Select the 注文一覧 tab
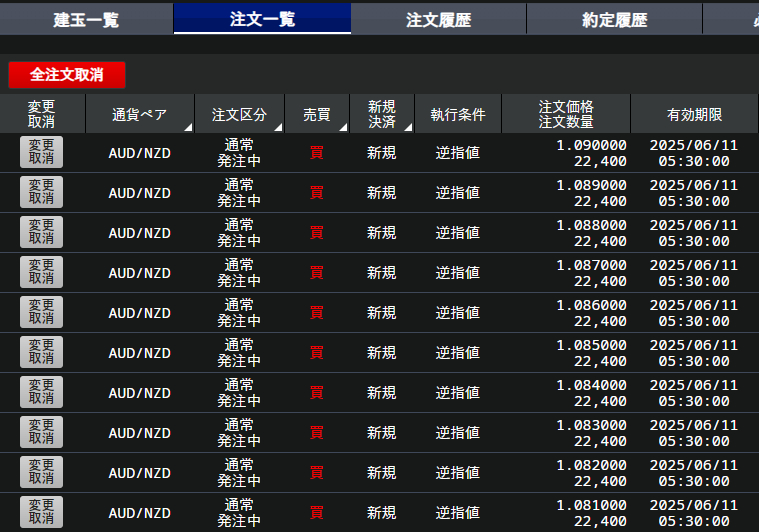 pyautogui.click(x=262, y=19)
